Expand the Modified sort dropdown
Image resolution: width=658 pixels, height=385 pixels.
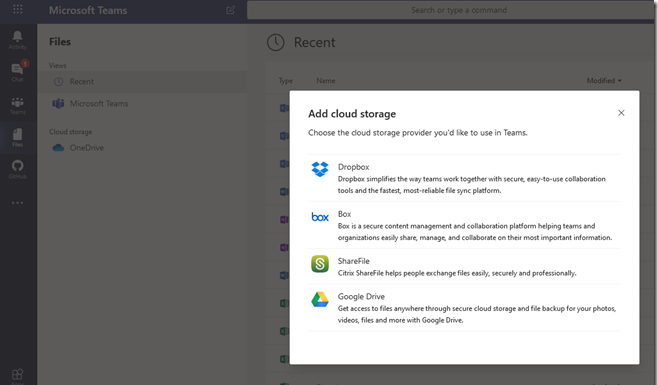[604, 81]
